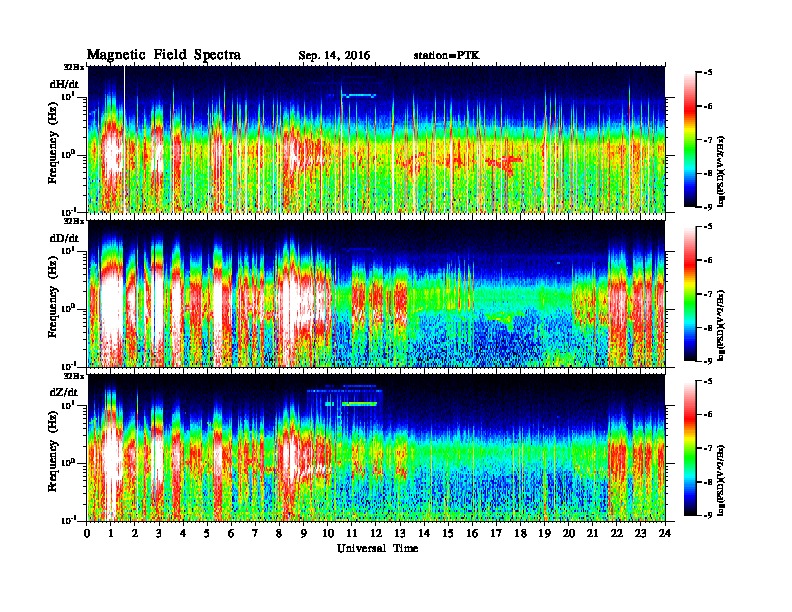This screenshot has height=612, width=792.
Task: Click hour tick label 18 on time axis
Action: tap(520, 533)
